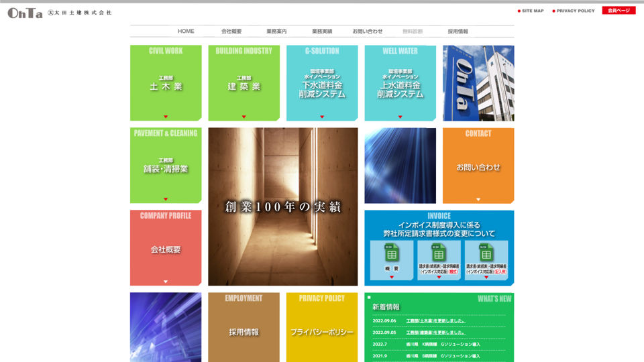Open the SITE MAP link at top
644x362 pixels.
[533, 11]
